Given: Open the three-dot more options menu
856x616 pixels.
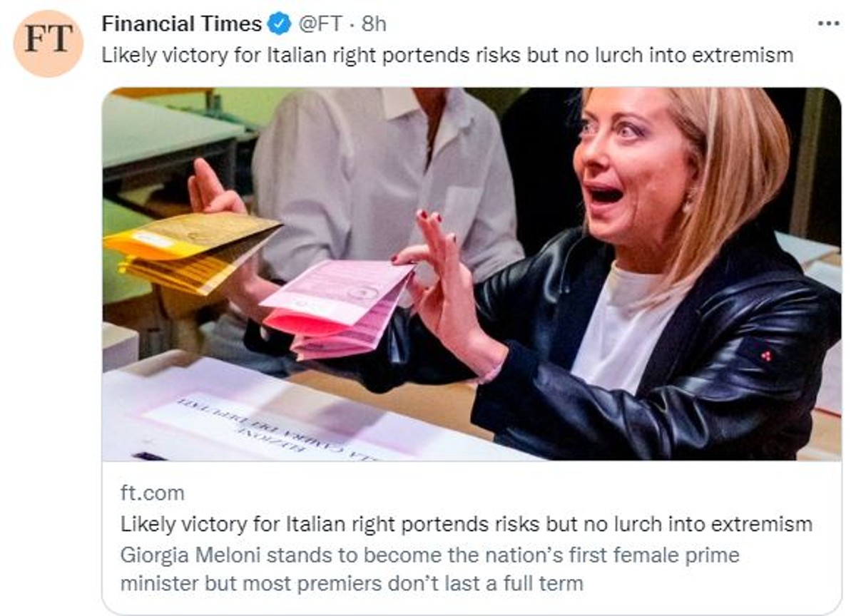Looking at the screenshot, I should coord(828,24).
